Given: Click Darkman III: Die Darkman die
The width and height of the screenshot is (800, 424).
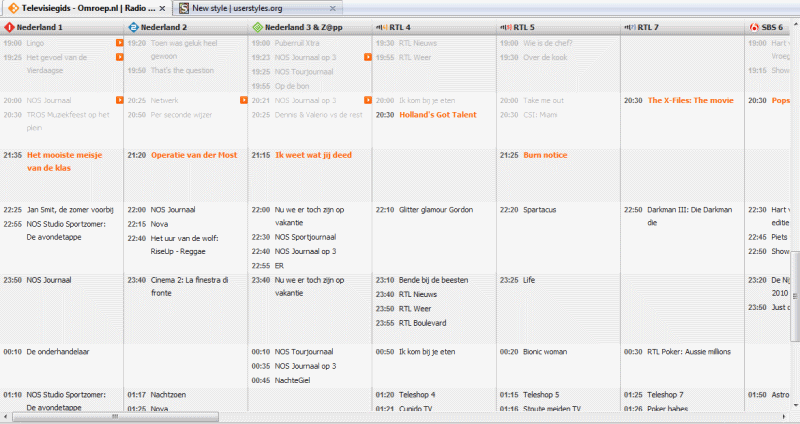Looking at the screenshot, I should tap(689, 216).
